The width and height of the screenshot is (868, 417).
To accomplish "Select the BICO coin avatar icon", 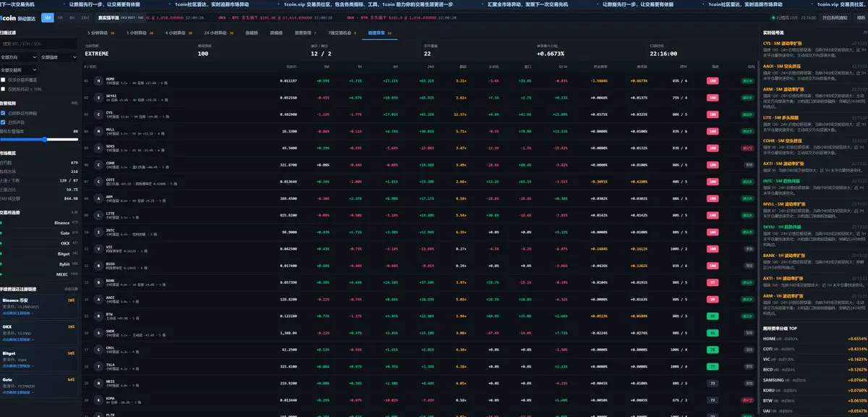I will (x=98, y=264).
